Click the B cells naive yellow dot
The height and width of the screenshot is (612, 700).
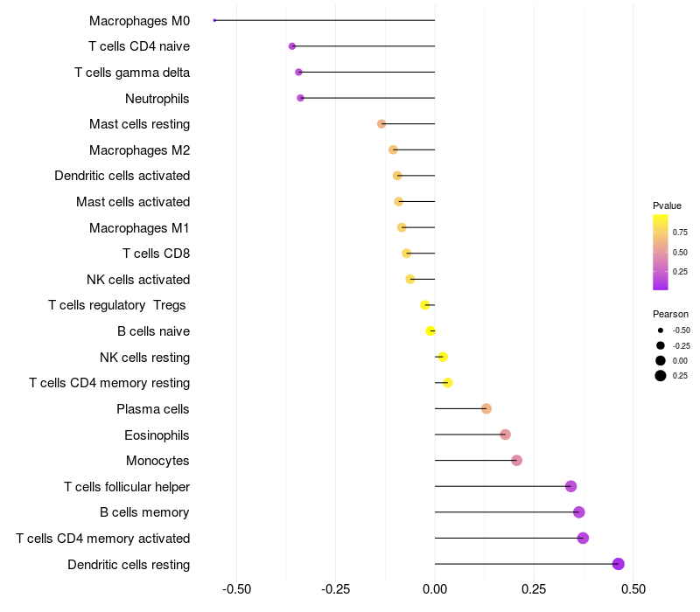[430, 331]
